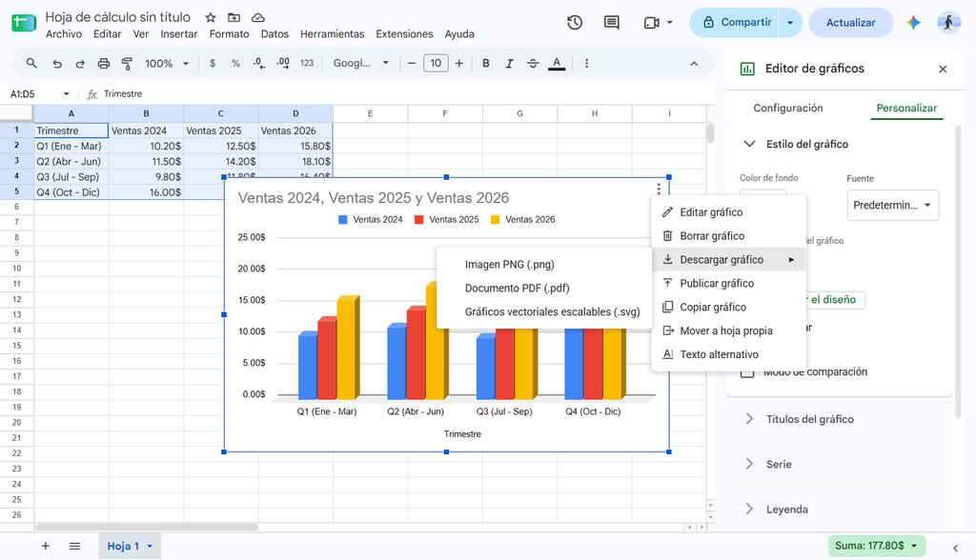
Task: Open the Fuente Predeterminada dropdown
Action: 892,206
